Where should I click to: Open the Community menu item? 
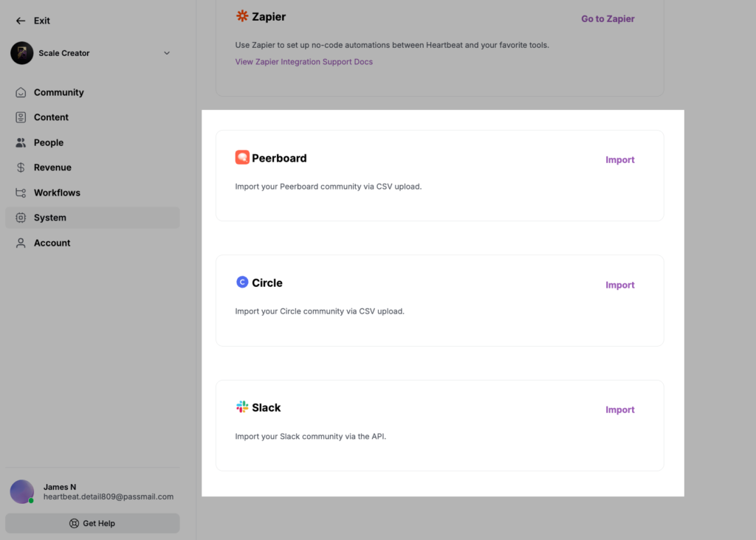(x=92, y=92)
